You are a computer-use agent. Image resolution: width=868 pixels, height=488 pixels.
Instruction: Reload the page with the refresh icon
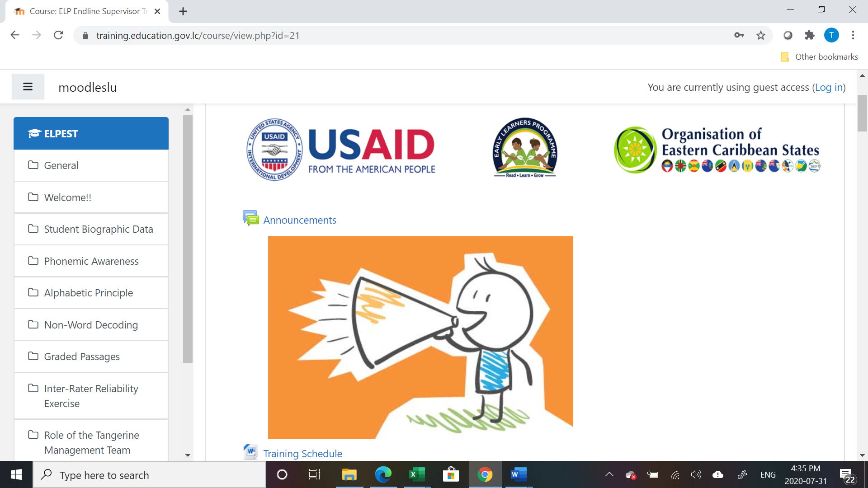pyautogui.click(x=58, y=35)
